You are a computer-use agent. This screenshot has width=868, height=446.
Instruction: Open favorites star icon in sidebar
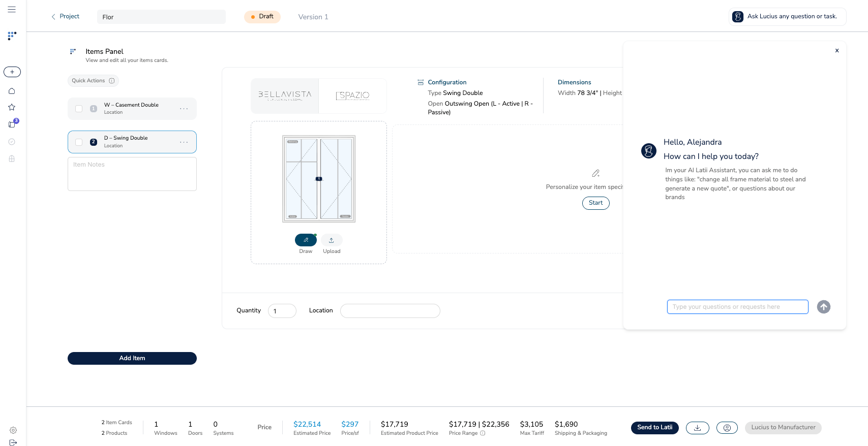click(x=12, y=107)
